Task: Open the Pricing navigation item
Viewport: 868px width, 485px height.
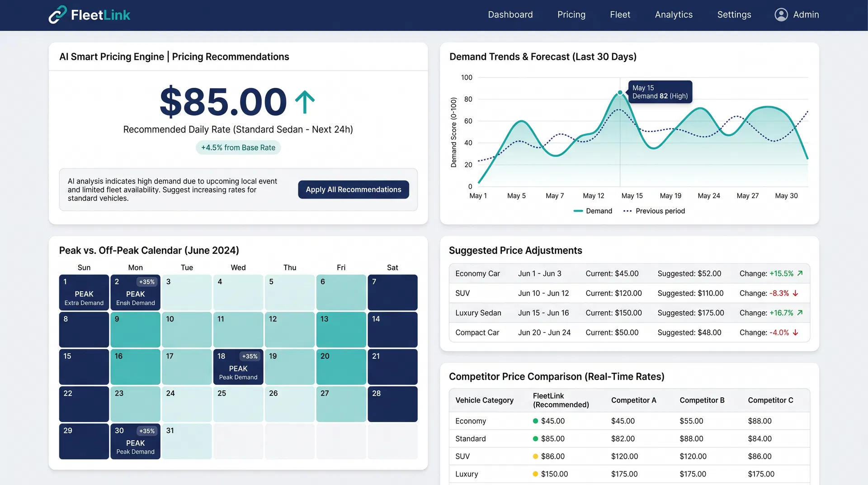Action: pyautogui.click(x=571, y=14)
